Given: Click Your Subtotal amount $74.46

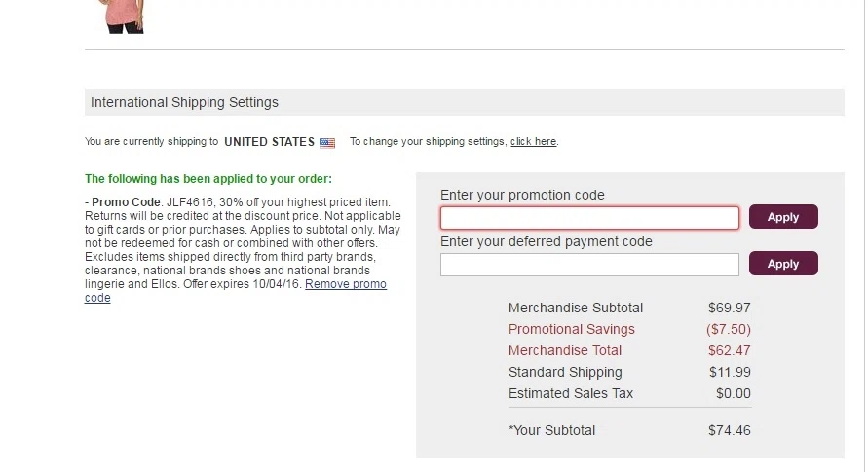Looking at the screenshot, I should click(x=729, y=430).
